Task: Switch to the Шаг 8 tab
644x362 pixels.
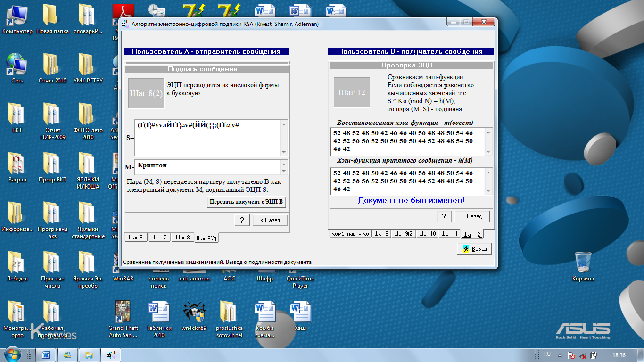Action: [183, 237]
